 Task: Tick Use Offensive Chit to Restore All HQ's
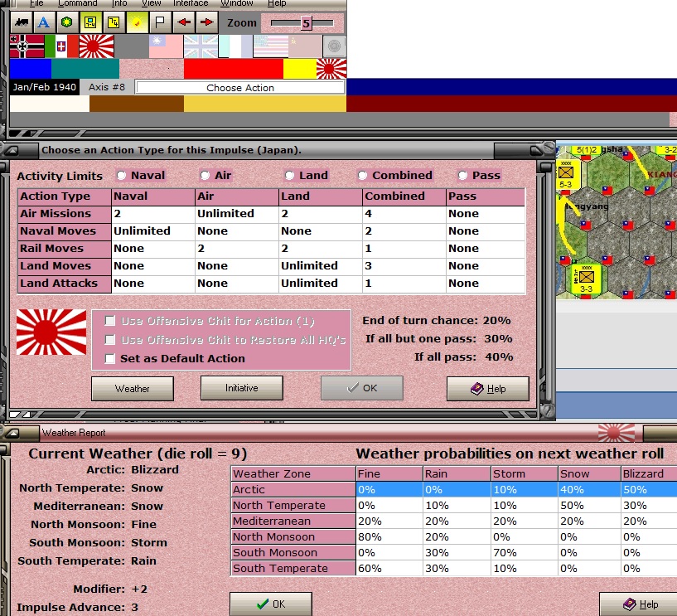(110, 340)
